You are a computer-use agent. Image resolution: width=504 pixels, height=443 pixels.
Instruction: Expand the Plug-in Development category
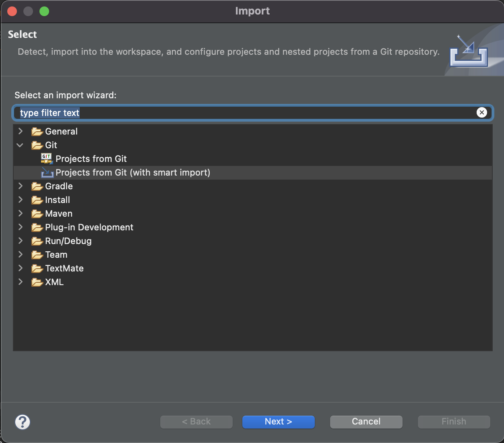pos(21,227)
